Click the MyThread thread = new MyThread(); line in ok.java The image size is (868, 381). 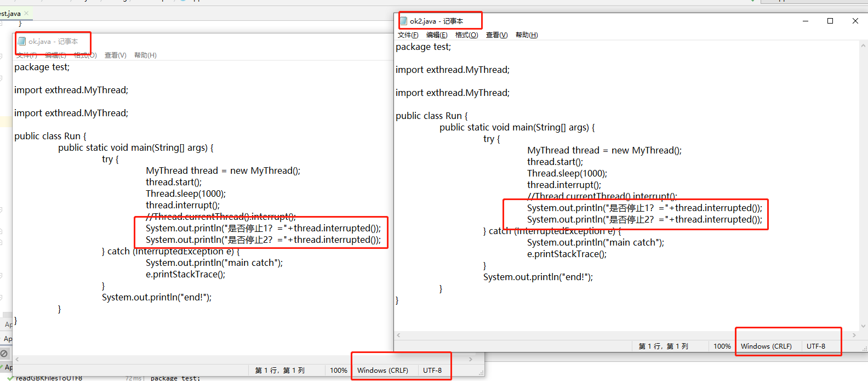(x=223, y=171)
